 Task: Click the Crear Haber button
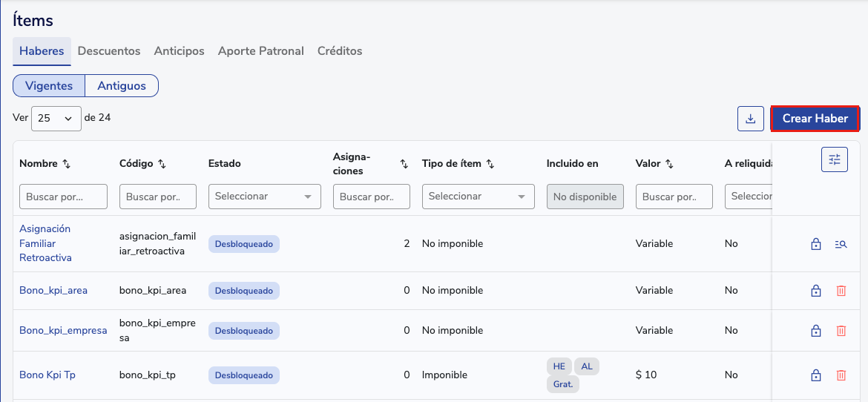(x=815, y=119)
